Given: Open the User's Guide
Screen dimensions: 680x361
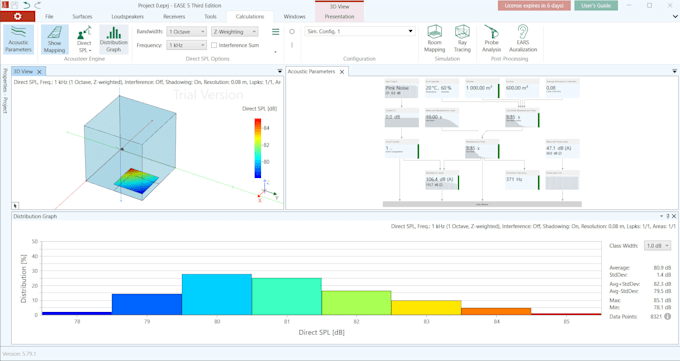Looking at the screenshot, I should click(x=596, y=6).
